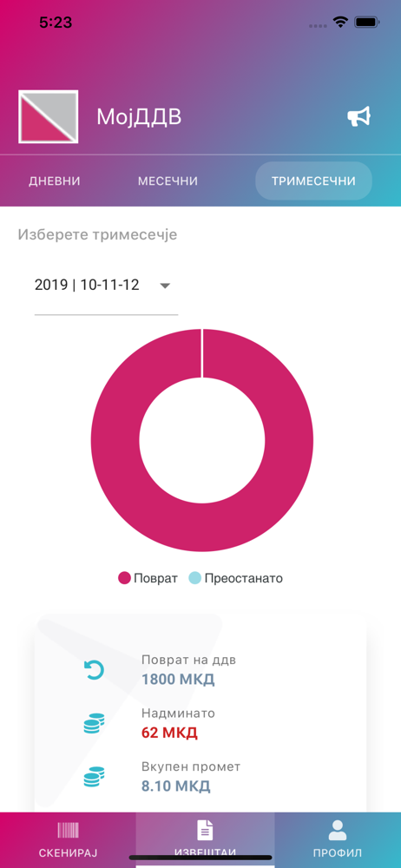This screenshot has height=868, width=401.
Task: Click the light blue Преостанато color dot
Action: point(194,578)
